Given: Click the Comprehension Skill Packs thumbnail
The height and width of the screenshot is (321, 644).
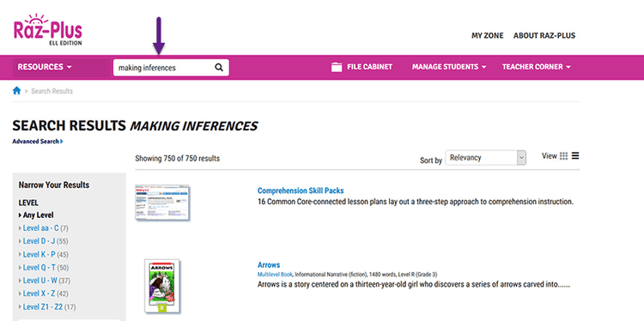Looking at the screenshot, I should [x=161, y=203].
